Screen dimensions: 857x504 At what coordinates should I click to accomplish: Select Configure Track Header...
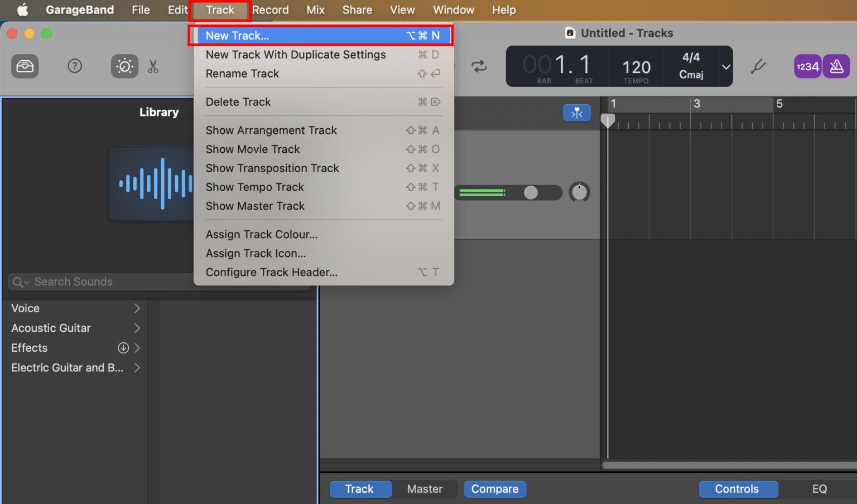[324, 273]
